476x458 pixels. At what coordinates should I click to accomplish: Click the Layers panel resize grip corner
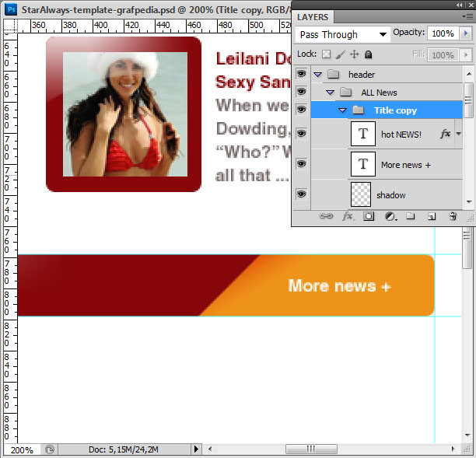tap(470, 218)
